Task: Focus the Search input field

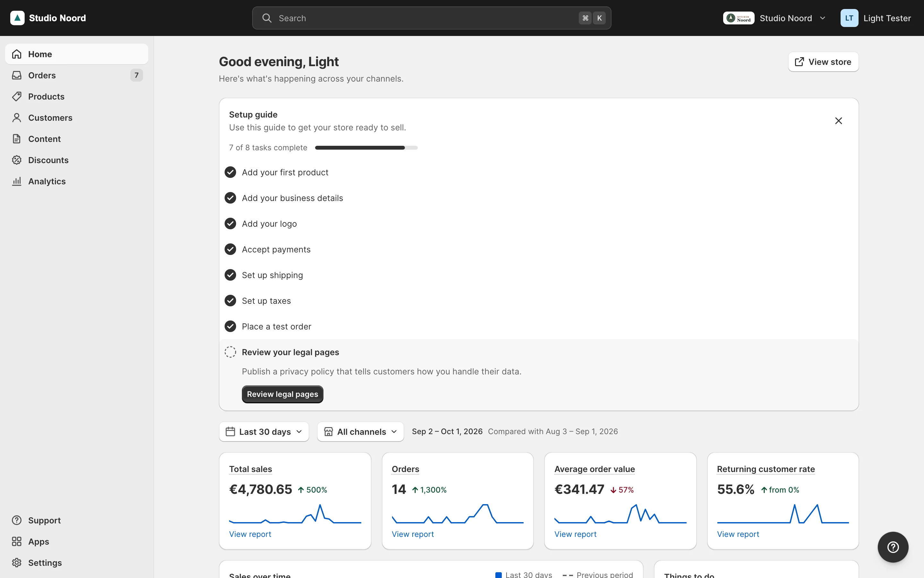Action: pyautogui.click(x=432, y=18)
